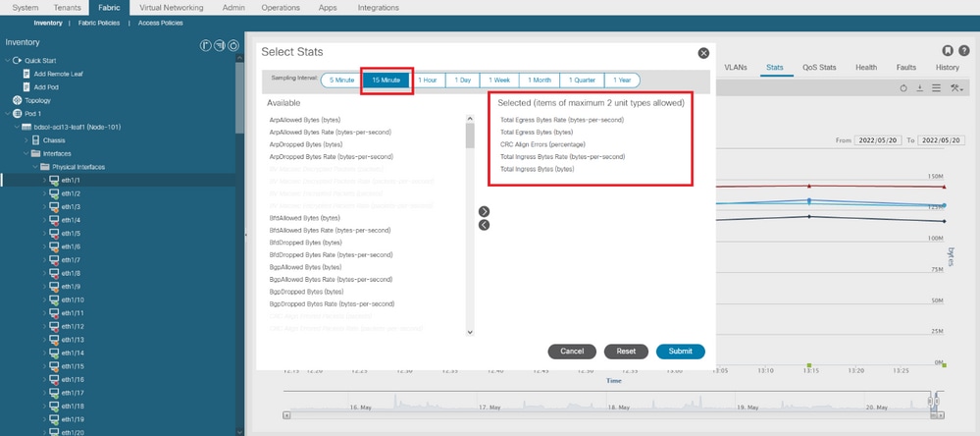Click the To date field

(x=942, y=140)
